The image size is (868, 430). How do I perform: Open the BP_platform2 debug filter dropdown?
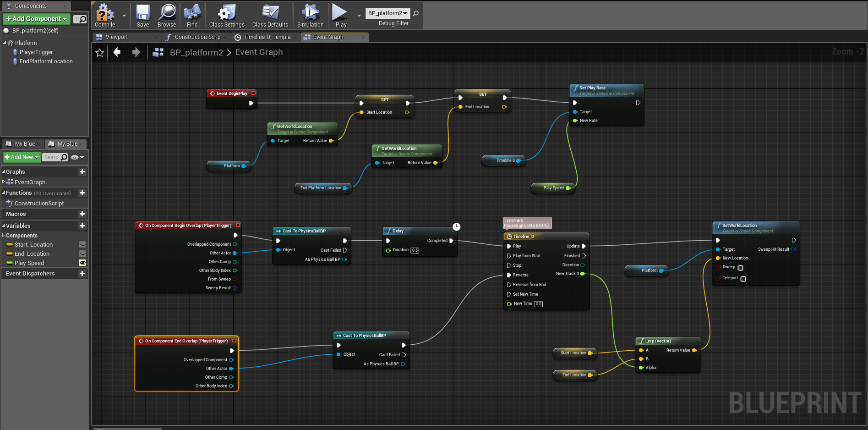point(388,13)
